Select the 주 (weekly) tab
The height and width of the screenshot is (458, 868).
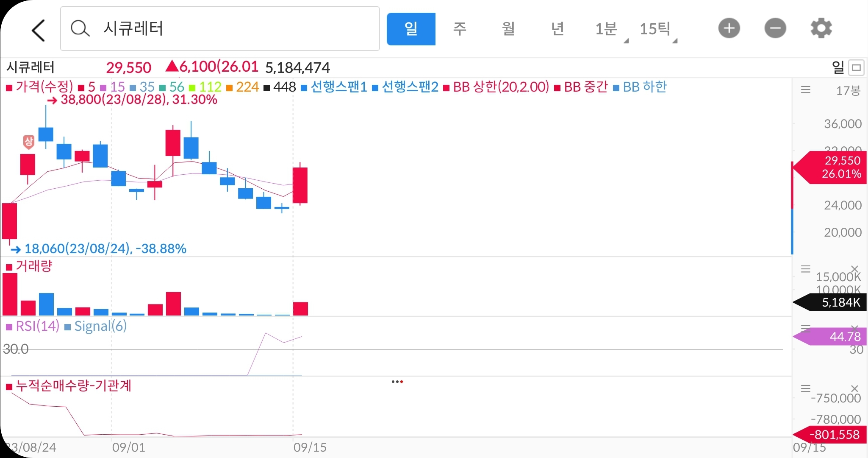click(460, 29)
